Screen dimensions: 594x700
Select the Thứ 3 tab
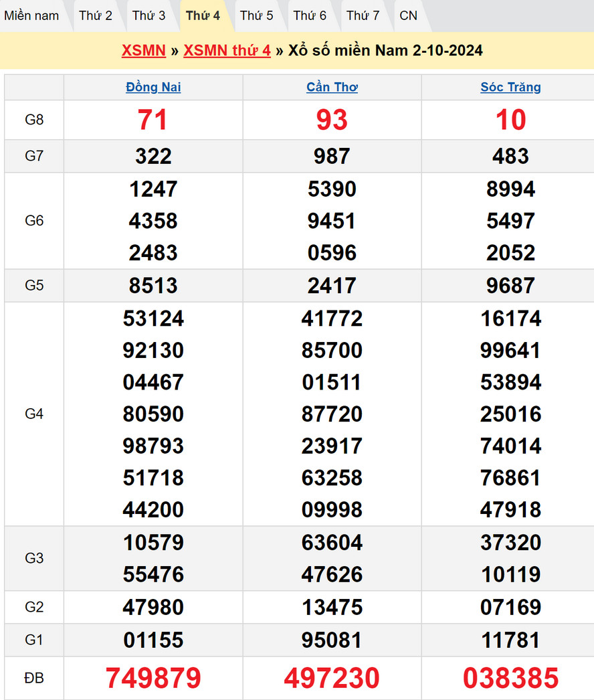coord(148,15)
